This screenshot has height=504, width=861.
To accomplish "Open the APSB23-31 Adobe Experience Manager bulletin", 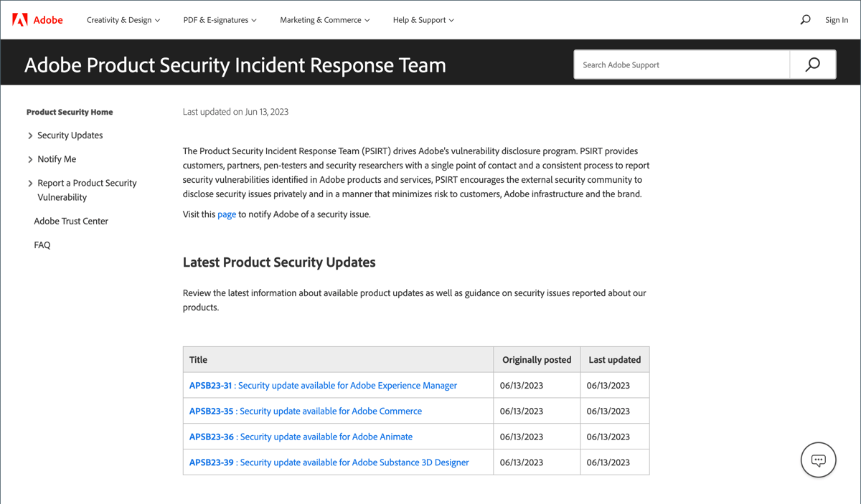I will pos(323,386).
